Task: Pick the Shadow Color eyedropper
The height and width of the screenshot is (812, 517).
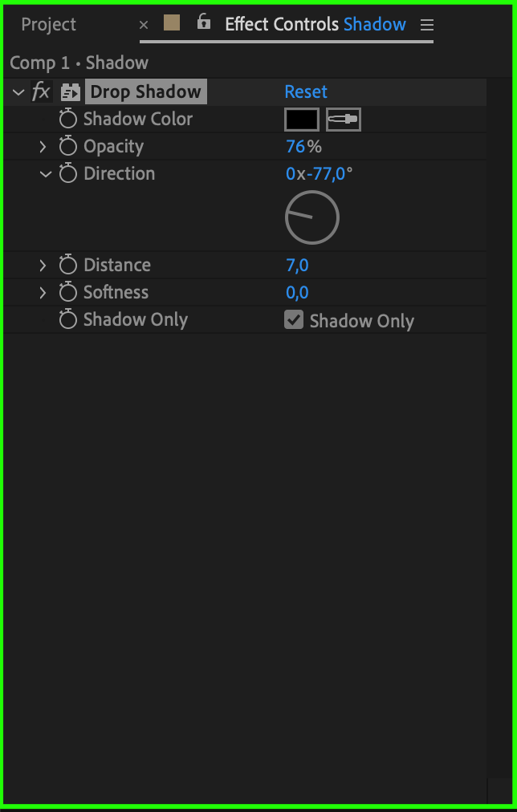Action: [344, 120]
